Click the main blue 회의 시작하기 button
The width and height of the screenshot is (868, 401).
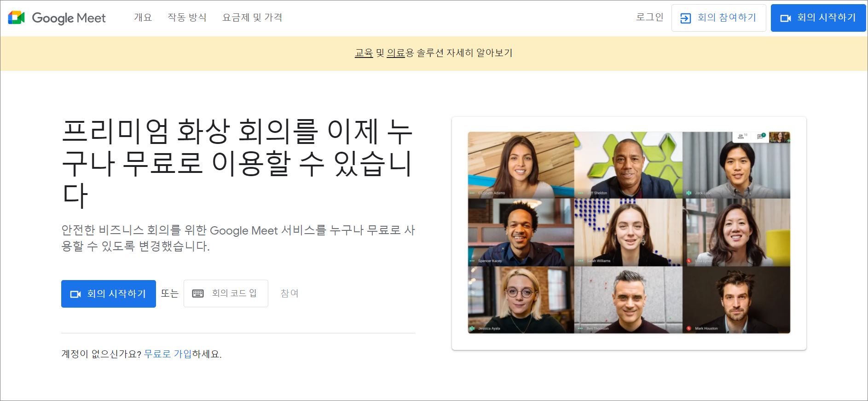(x=109, y=293)
